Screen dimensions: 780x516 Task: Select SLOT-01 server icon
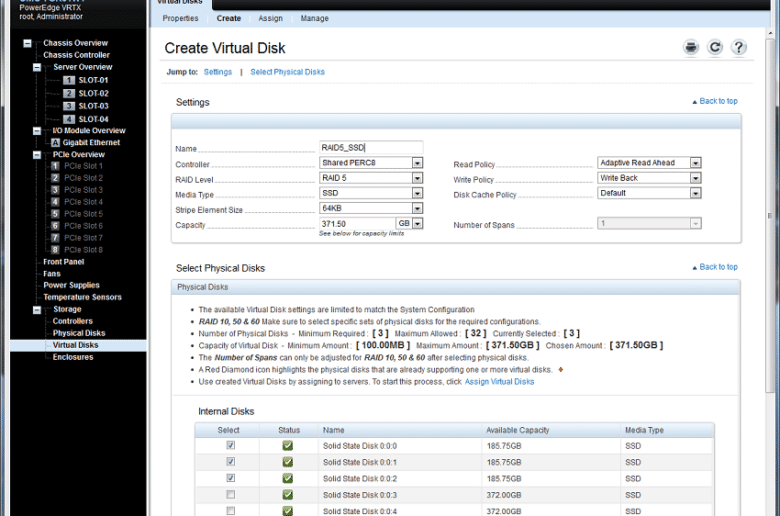[x=69, y=80]
